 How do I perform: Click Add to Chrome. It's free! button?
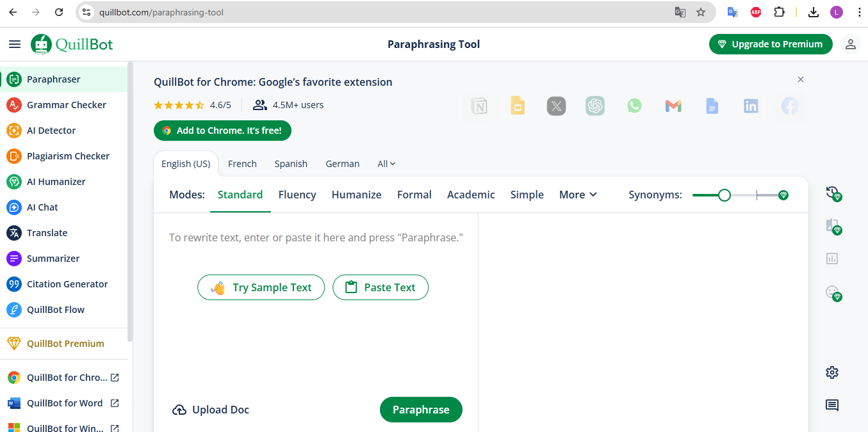tap(222, 131)
